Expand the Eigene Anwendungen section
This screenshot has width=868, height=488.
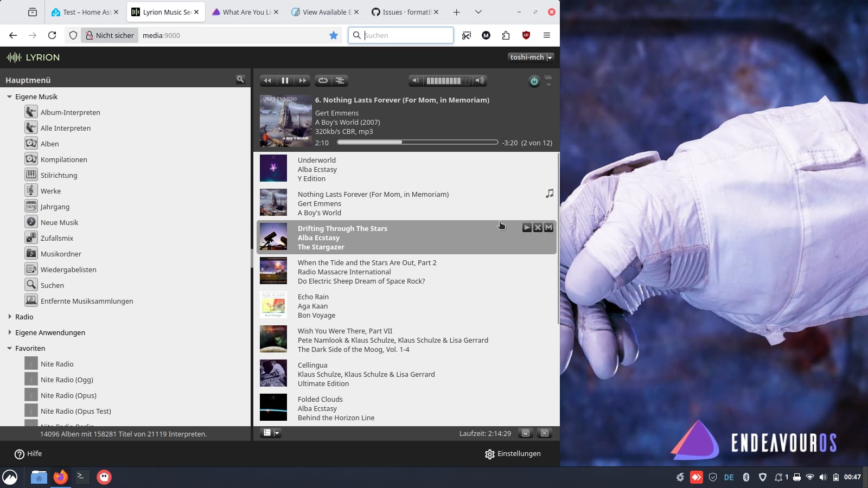[10, 332]
